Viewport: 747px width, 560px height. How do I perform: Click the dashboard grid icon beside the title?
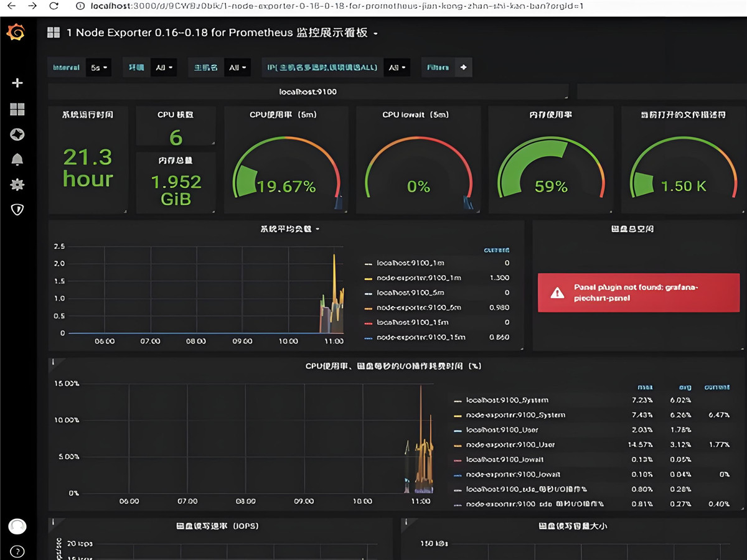tap(54, 32)
